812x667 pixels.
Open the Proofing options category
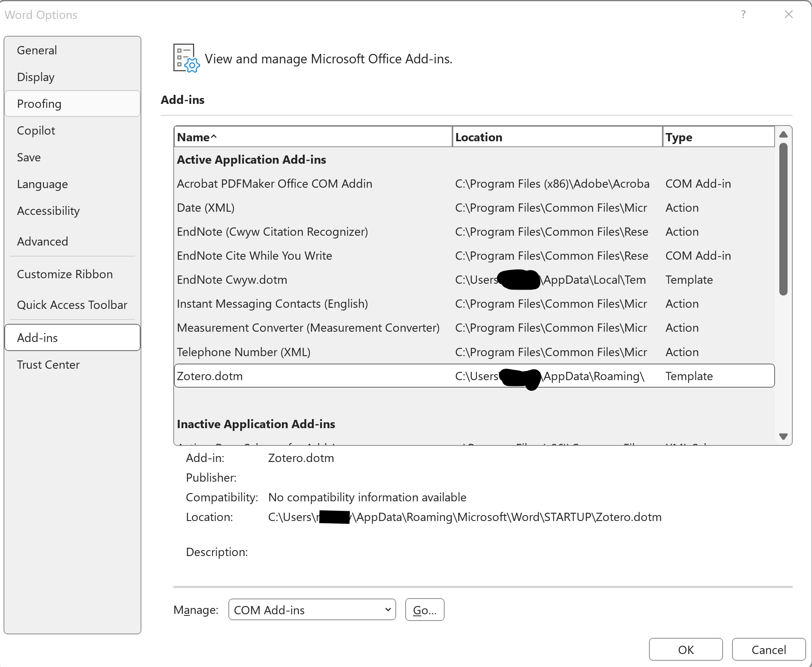(72, 104)
